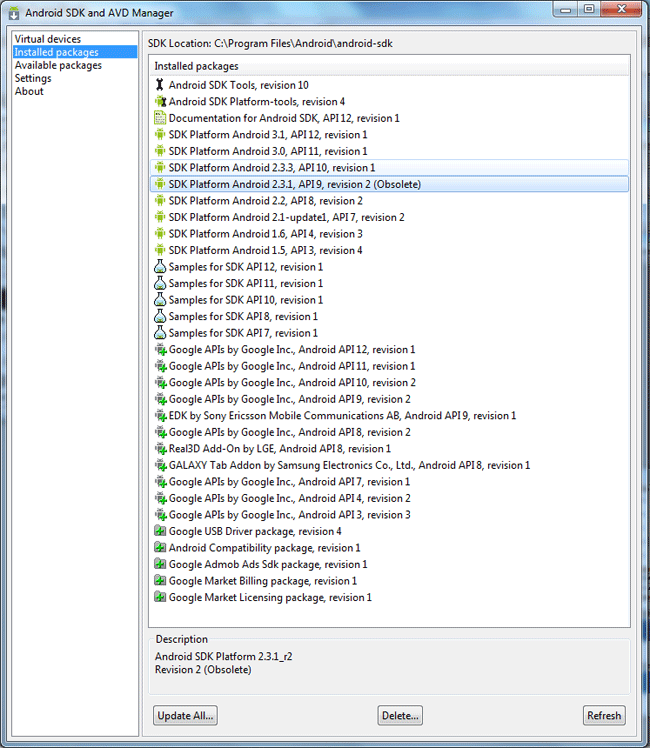Image resolution: width=650 pixels, height=748 pixels.
Task: Select Samples for SDK API 10 row
Action: [389, 300]
